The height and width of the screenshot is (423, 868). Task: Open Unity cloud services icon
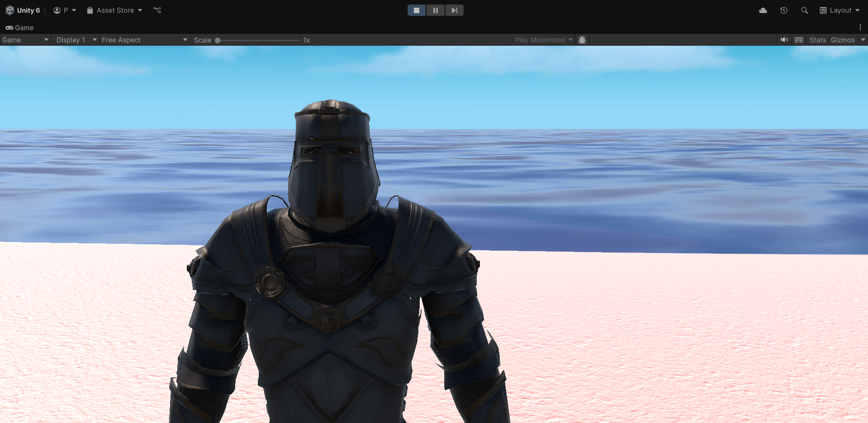[763, 10]
